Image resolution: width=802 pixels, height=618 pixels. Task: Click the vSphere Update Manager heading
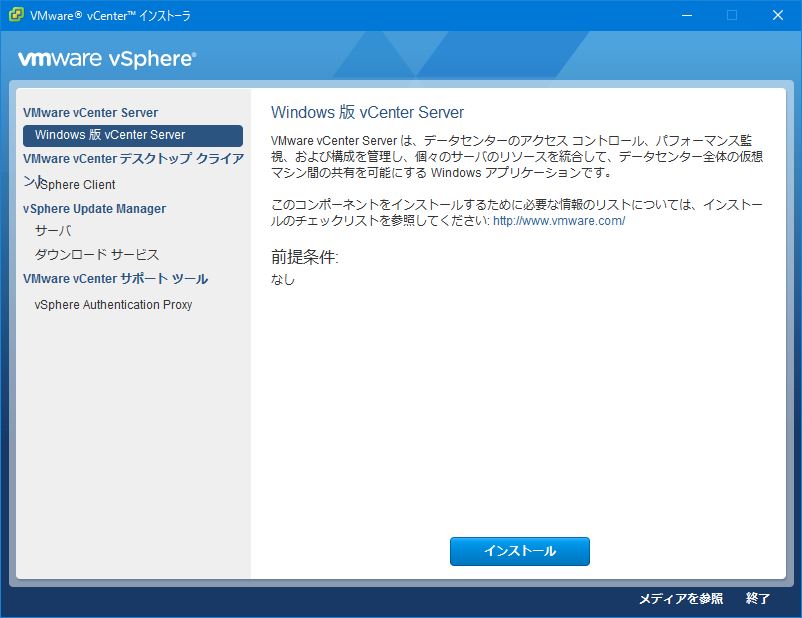click(95, 209)
